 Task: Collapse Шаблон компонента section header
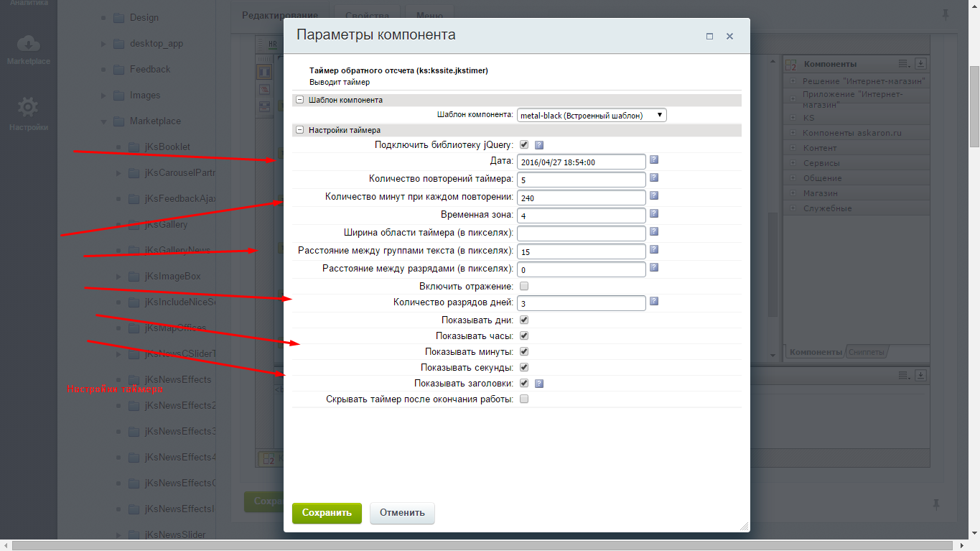(x=300, y=100)
